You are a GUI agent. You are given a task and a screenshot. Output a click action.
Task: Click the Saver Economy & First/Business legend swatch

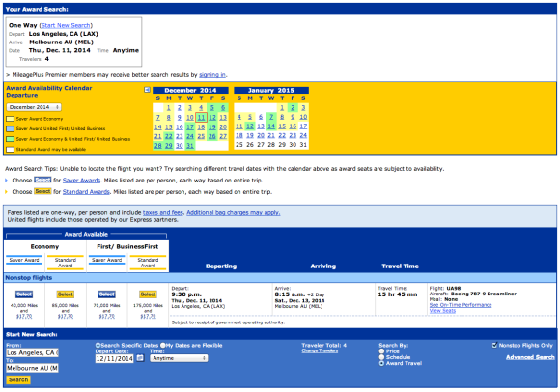pyautogui.click(x=10, y=139)
